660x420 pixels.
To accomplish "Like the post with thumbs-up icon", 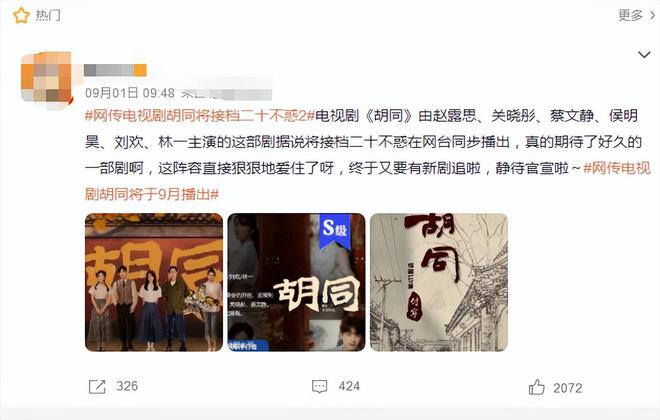I will [x=537, y=387].
